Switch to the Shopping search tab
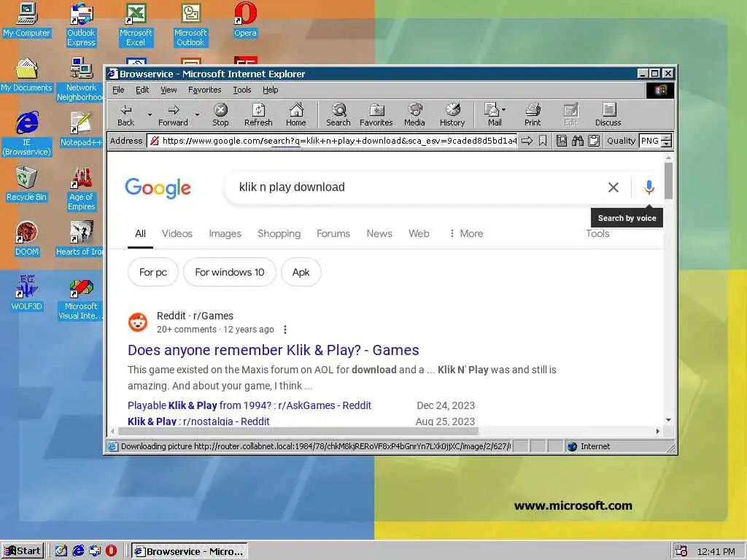Viewport: 747px width, 560px height. (279, 233)
